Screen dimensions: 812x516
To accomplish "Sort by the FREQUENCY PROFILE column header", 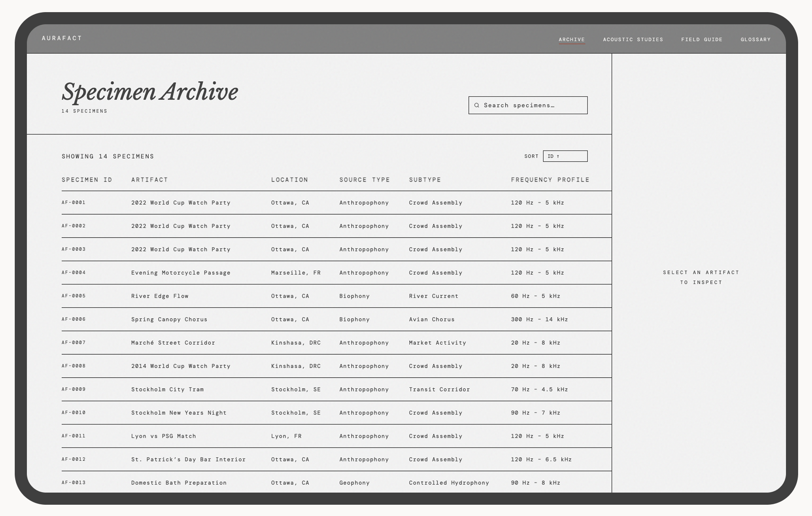I will pyautogui.click(x=550, y=180).
